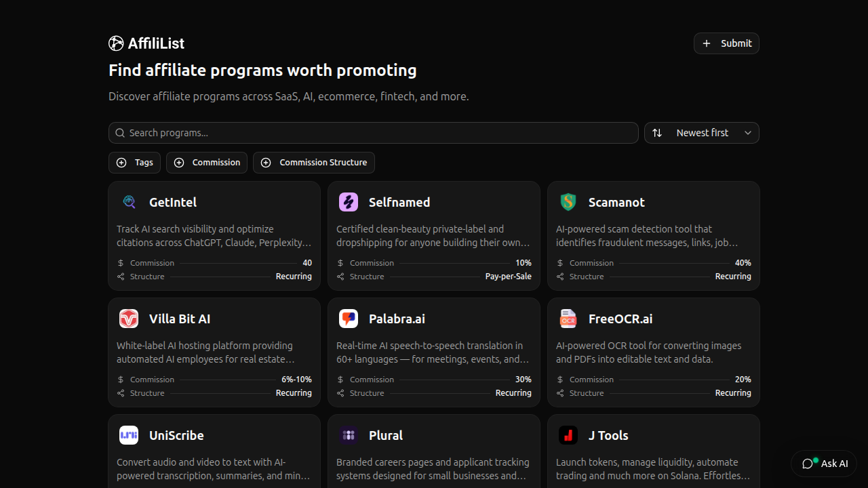Open the GetIntel program title

pos(173,202)
